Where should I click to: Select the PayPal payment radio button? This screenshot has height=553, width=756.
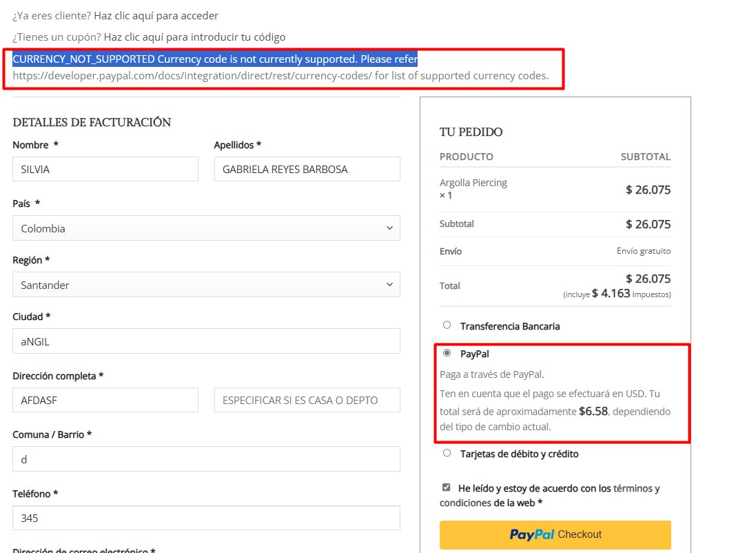(x=447, y=353)
